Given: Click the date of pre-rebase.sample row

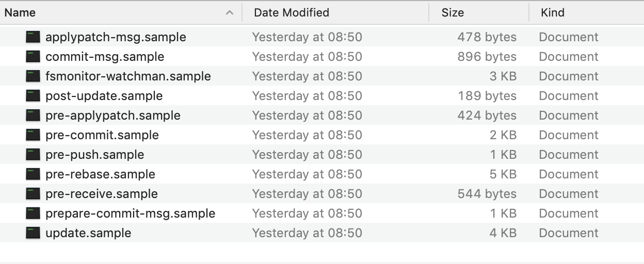Looking at the screenshot, I should pos(307,174).
